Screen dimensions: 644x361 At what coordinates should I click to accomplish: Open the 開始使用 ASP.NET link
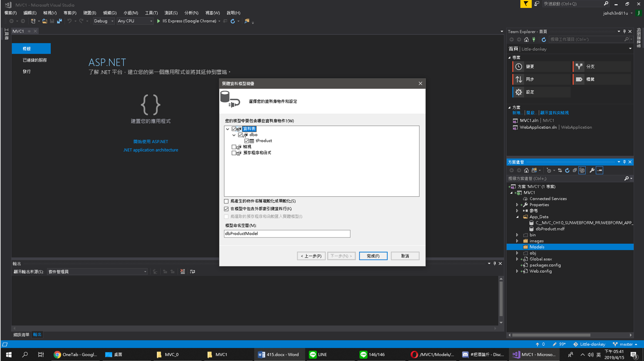(151, 142)
